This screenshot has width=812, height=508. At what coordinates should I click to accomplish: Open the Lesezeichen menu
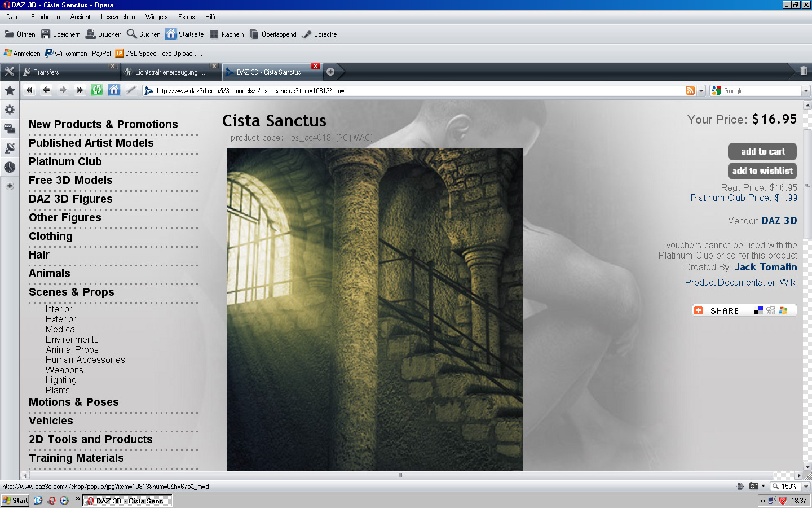pos(118,17)
